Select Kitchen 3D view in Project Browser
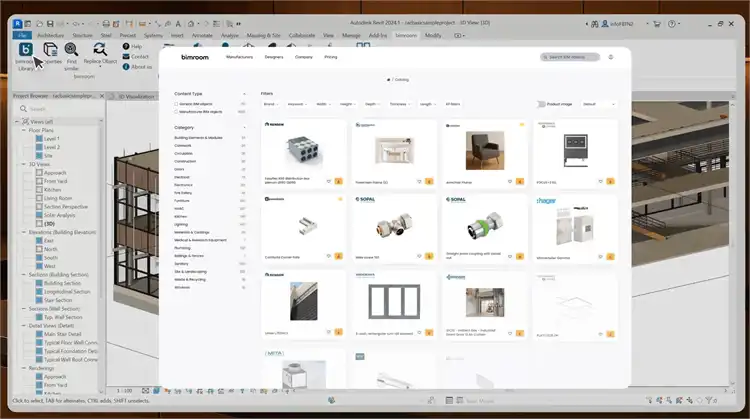This screenshot has width=750, height=419. (52, 190)
